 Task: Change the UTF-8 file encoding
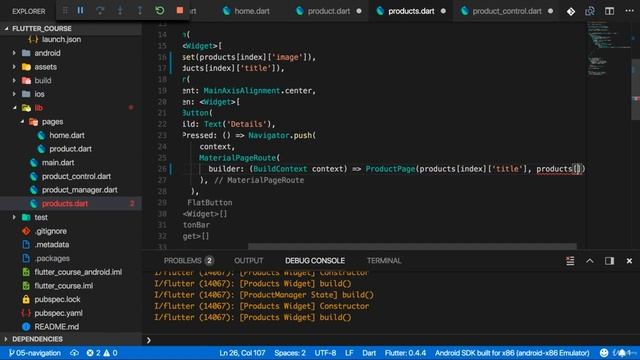[x=325, y=353]
